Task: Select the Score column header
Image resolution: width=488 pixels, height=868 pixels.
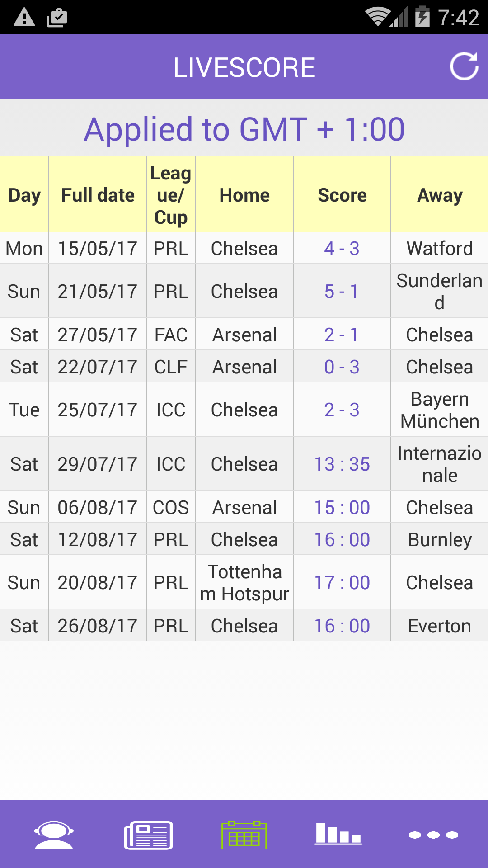Action: (x=342, y=195)
